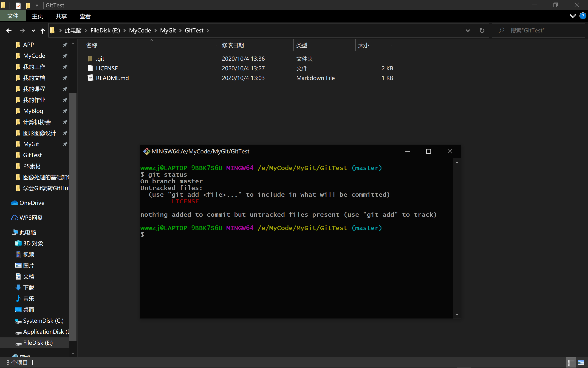Click the ApplicationDisk drive icon
The width and height of the screenshot is (588, 368).
tap(18, 333)
